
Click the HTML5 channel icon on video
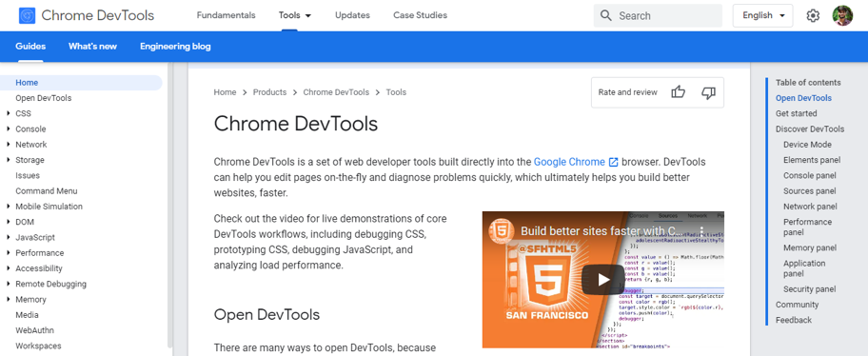pyautogui.click(x=501, y=231)
